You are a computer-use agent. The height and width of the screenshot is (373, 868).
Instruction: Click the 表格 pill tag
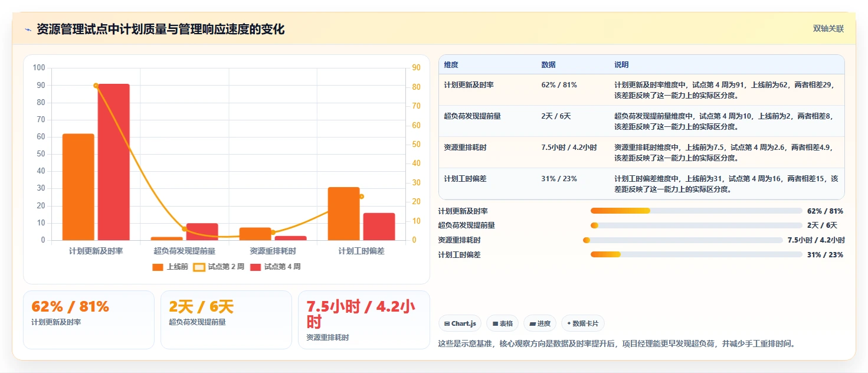pyautogui.click(x=502, y=323)
